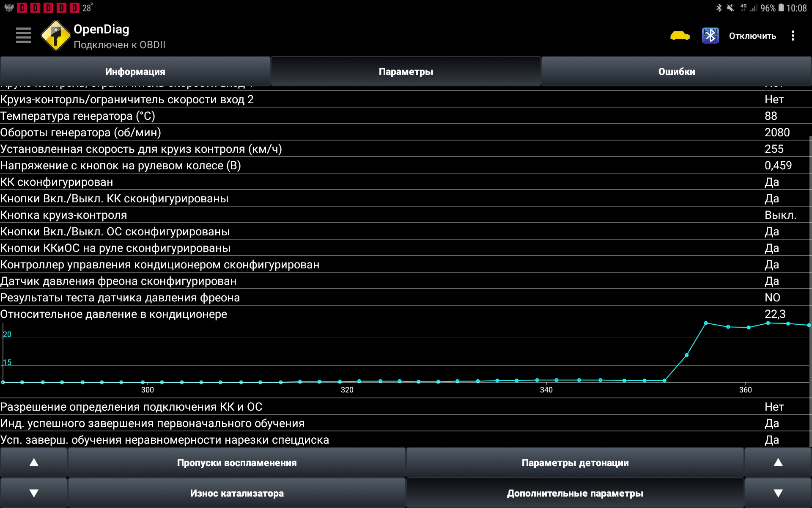
Task: Switch to the Параметры tab
Action: point(406,72)
